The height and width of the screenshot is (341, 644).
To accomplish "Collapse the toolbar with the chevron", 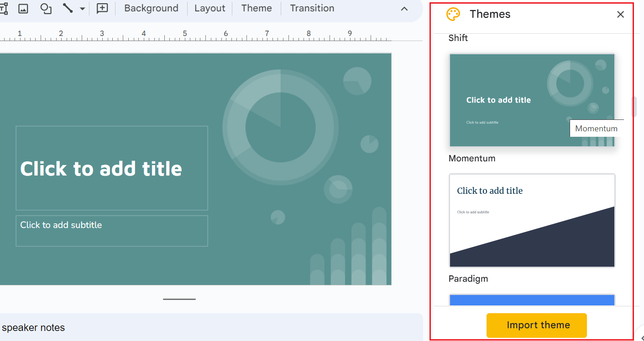I will [x=404, y=8].
